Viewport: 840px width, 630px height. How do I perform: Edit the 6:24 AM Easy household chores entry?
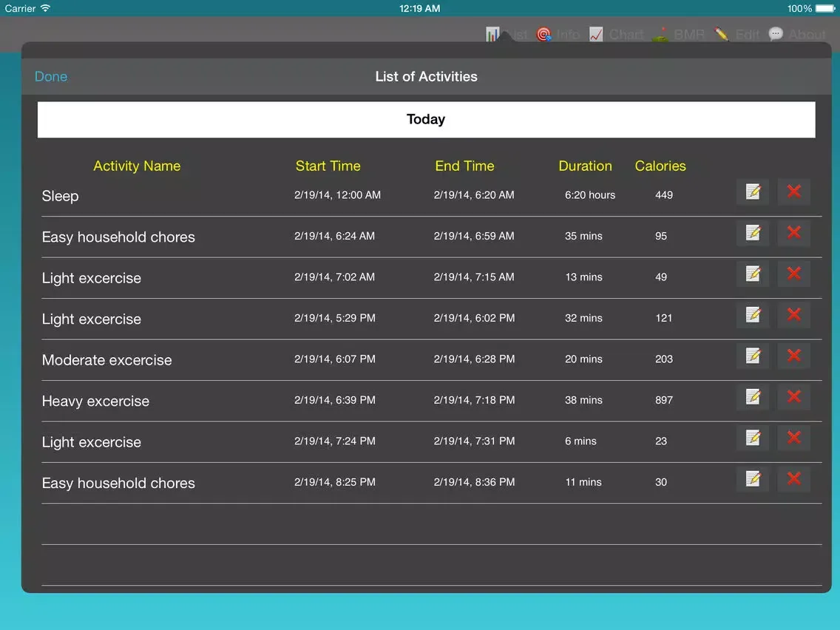(753, 233)
